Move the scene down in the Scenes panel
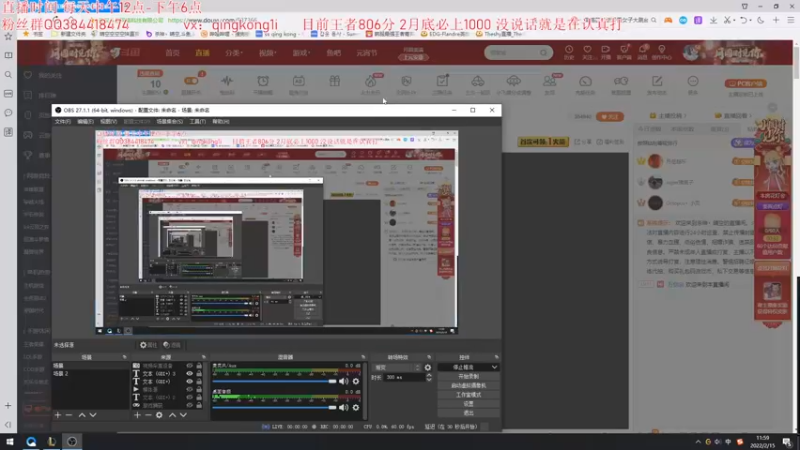The height and width of the screenshot is (450, 800). (x=93, y=415)
